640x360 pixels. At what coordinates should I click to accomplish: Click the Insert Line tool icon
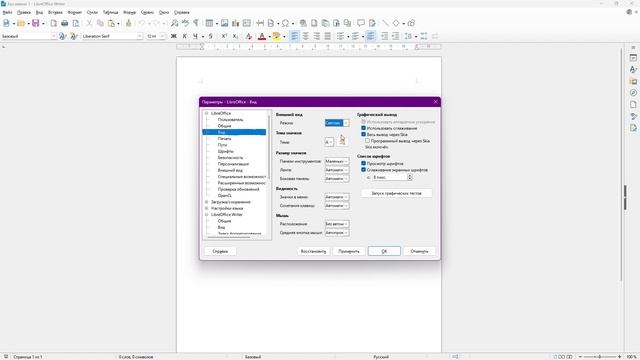385,23
